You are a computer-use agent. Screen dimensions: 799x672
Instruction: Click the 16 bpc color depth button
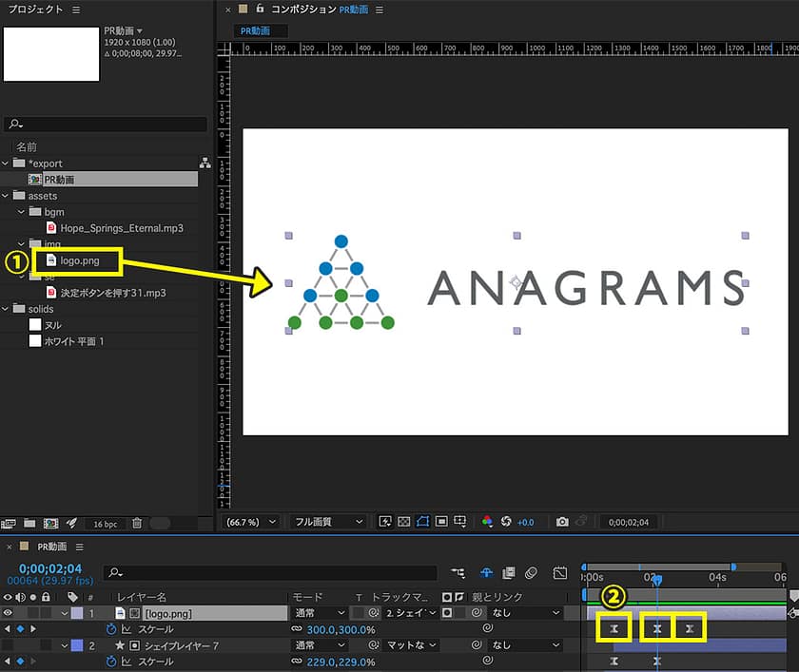[103, 524]
